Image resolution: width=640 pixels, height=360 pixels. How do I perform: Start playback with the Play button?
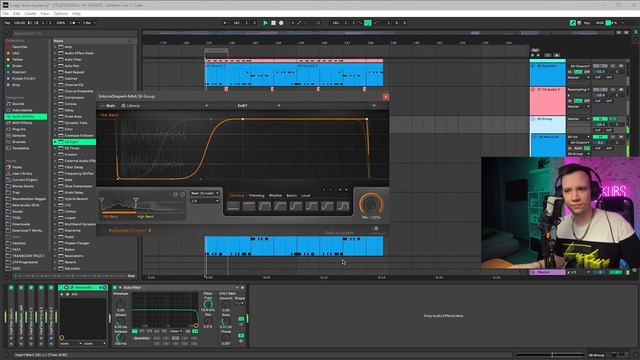point(265,23)
